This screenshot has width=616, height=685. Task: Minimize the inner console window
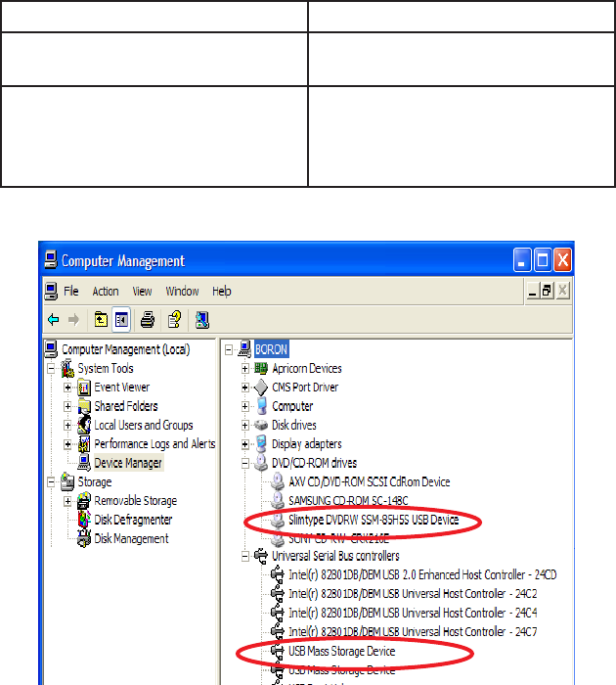[532, 291]
